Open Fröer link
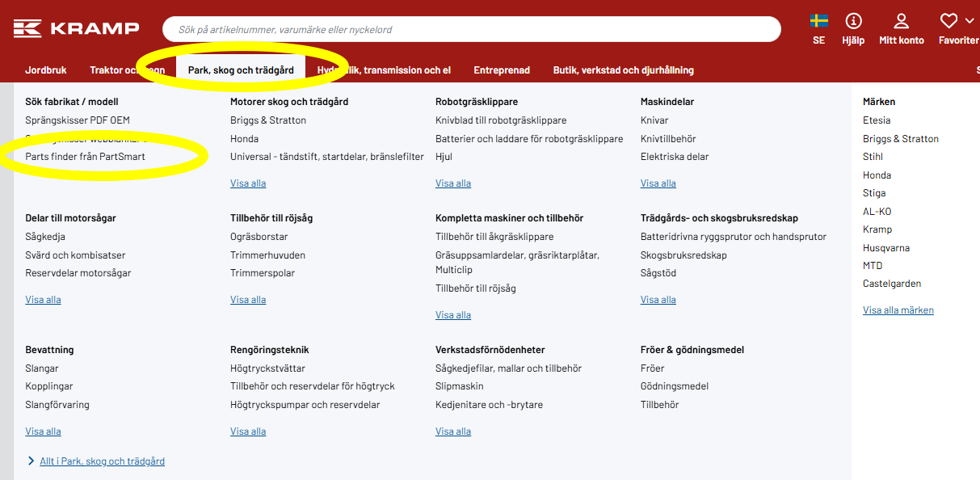 coord(653,368)
